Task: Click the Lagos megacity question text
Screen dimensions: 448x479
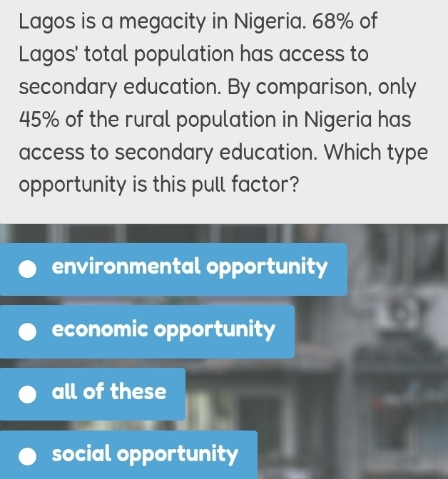Action: pyautogui.click(x=223, y=103)
